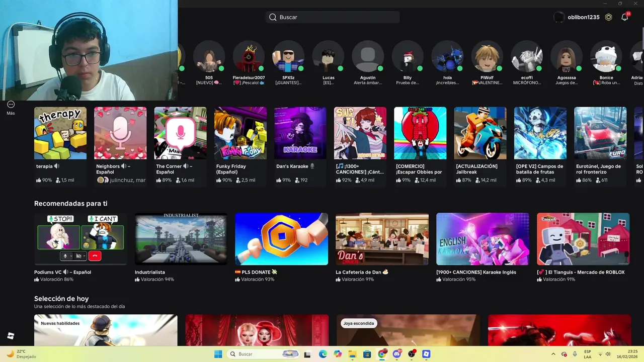Open File Explorer from taskbar

(x=352, y=354)
